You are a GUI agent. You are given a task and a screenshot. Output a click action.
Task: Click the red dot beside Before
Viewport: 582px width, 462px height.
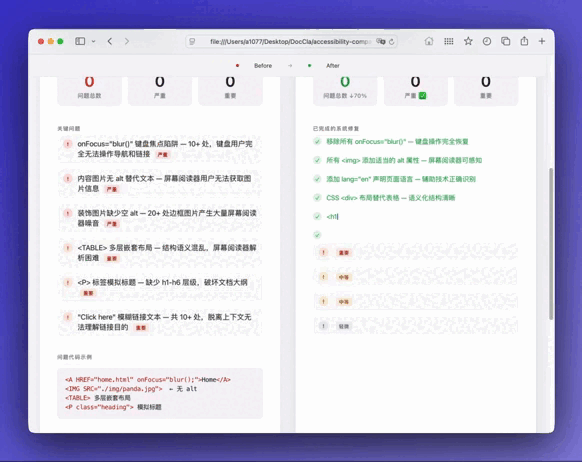[238, 66]
